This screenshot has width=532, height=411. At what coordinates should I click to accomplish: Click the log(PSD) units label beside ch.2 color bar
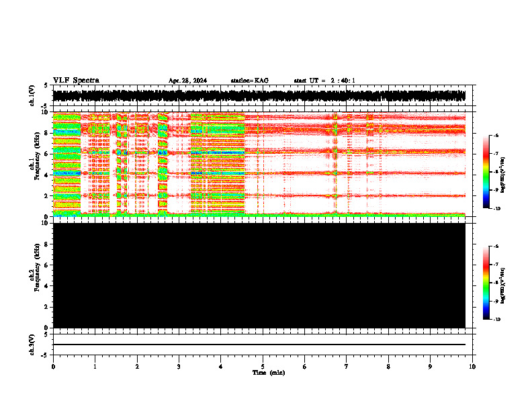(503, 286)
